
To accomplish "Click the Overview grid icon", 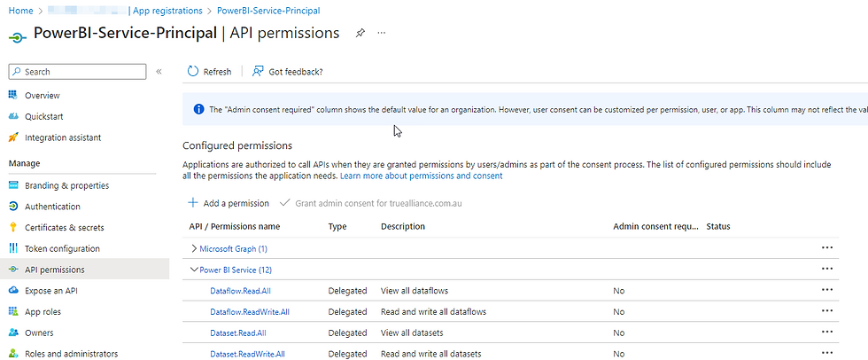I will pos(14,95).
